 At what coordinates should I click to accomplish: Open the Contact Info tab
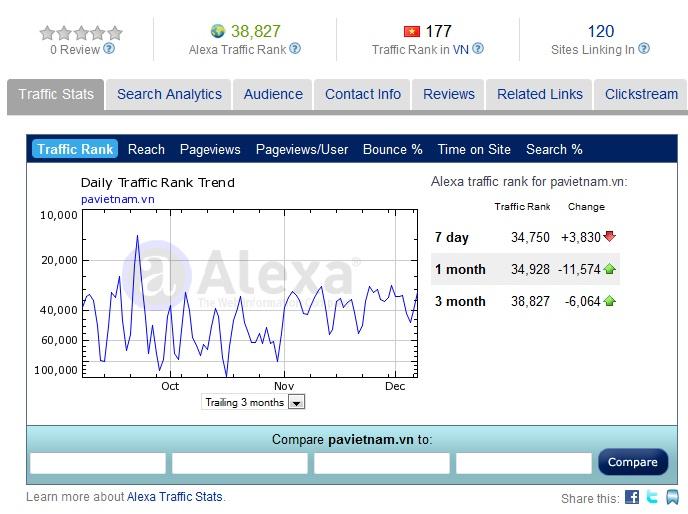pos(362,94)
